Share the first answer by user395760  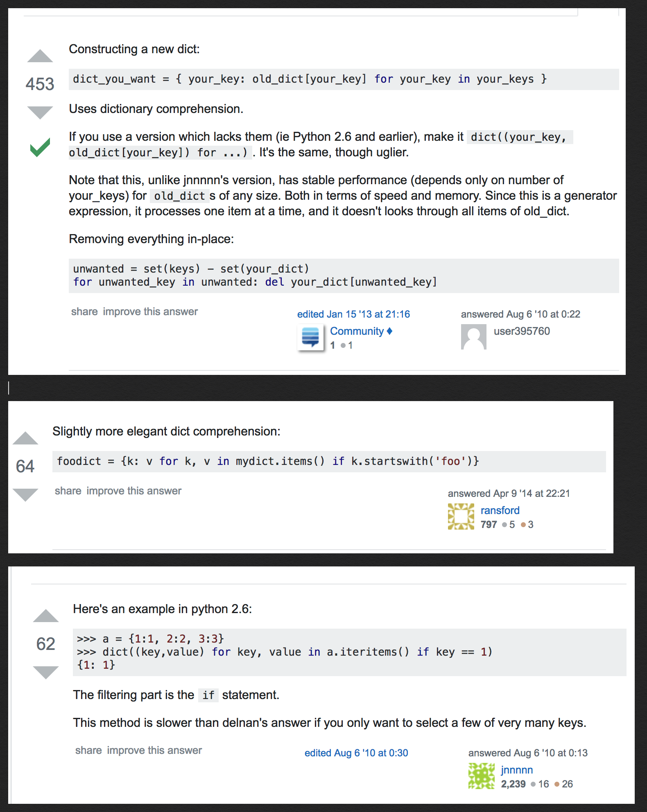(x=84, y=312)
